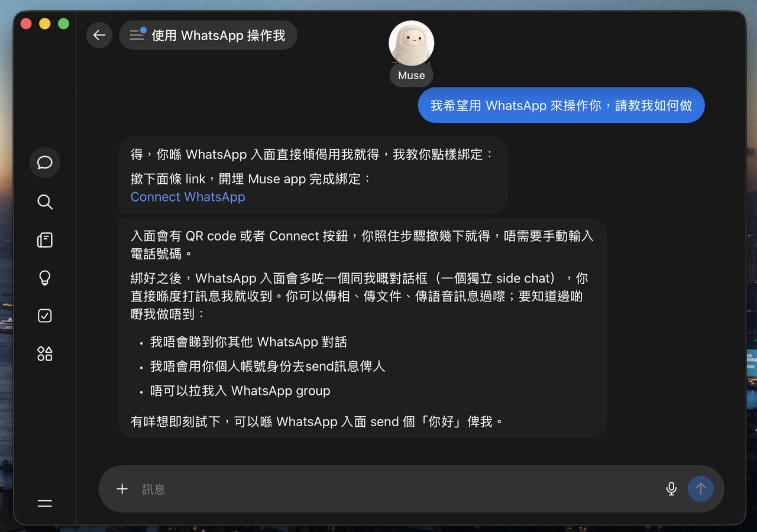Maximize the window with the green button

(63, 24)
